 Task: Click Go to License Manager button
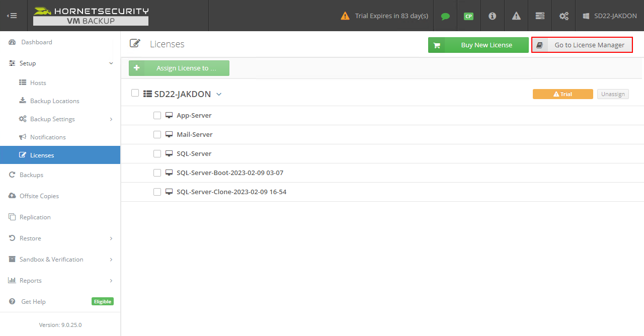point(582,45)
